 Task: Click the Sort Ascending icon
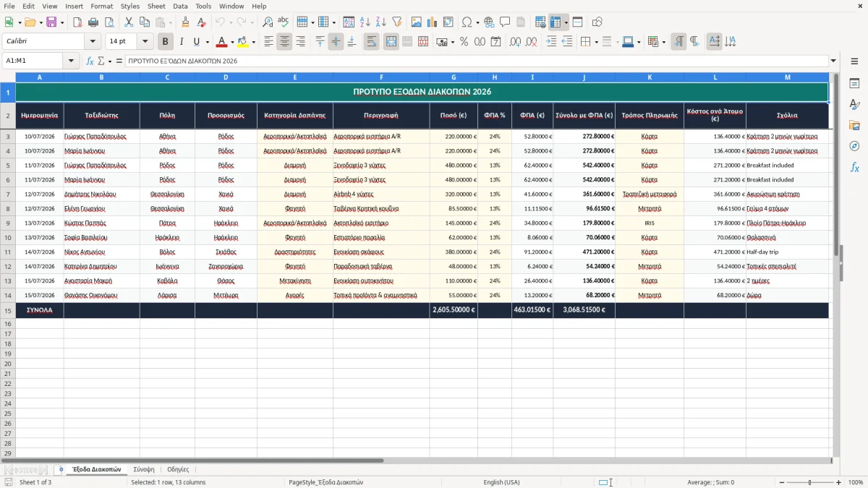[x=365, y=22]
